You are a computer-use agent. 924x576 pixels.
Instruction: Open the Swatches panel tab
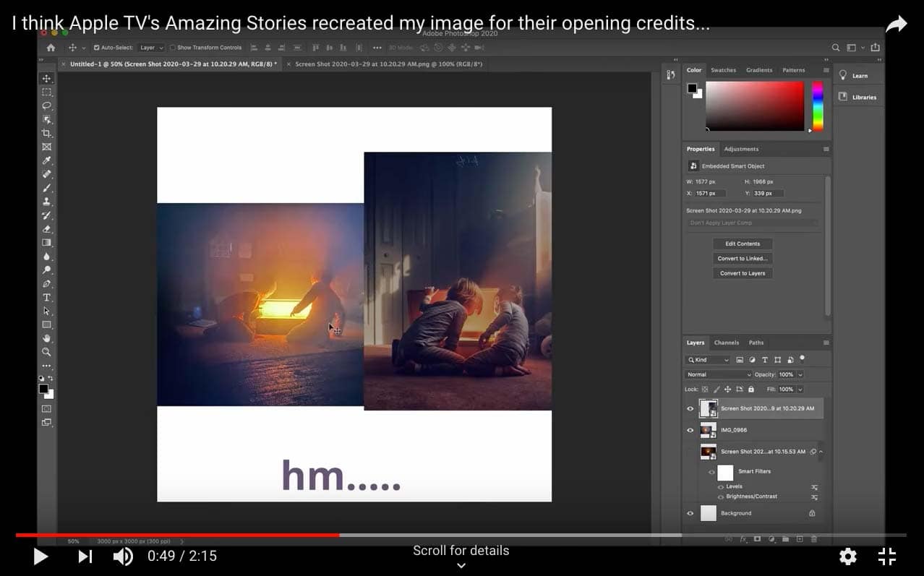click(x=723, y=70)
